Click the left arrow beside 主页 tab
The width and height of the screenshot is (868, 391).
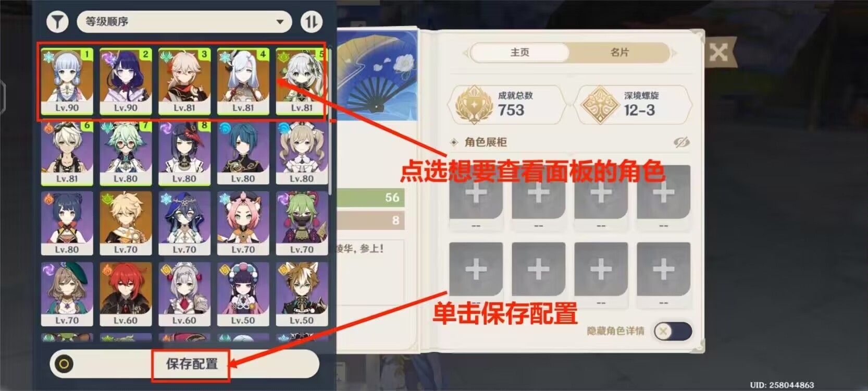pos(466,53)
